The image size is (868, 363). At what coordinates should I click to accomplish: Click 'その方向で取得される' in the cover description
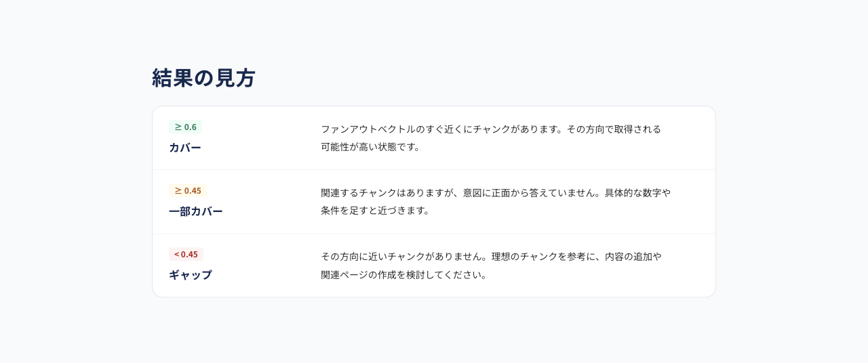[614, 129]
